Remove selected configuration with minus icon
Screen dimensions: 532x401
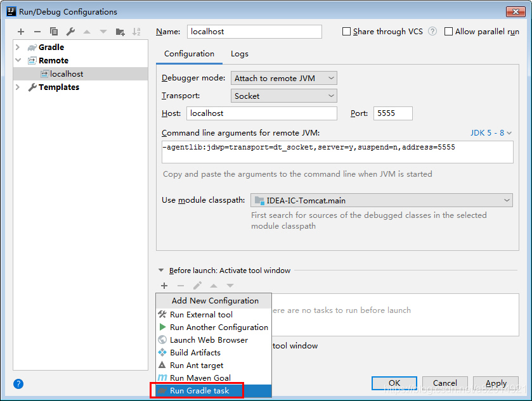point(37,32)
